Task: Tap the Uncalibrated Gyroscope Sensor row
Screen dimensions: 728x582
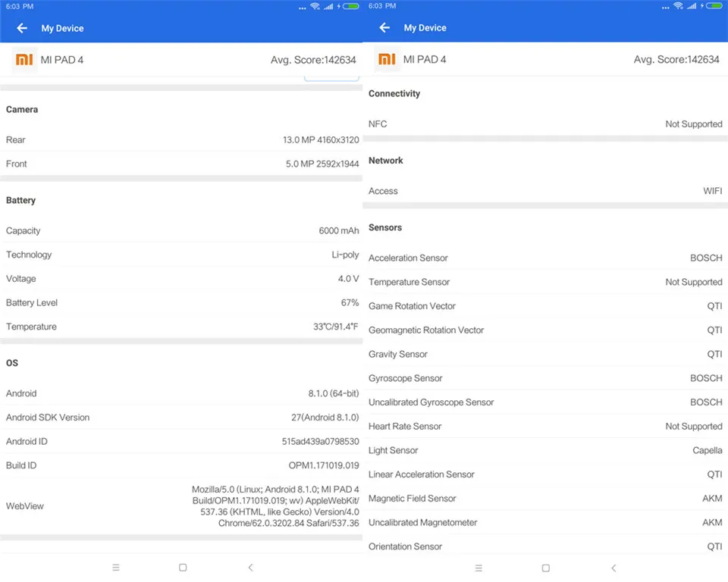Action: click(x=545, y=402)
